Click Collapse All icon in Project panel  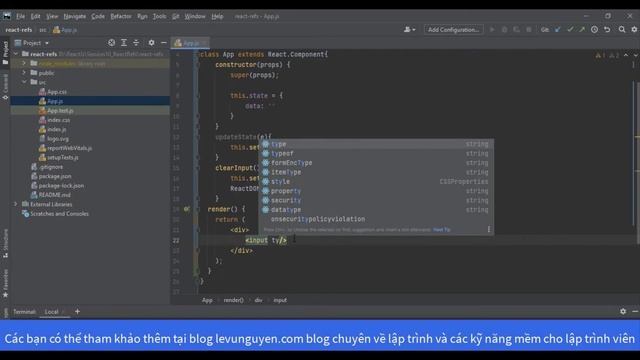pos(136,43)
